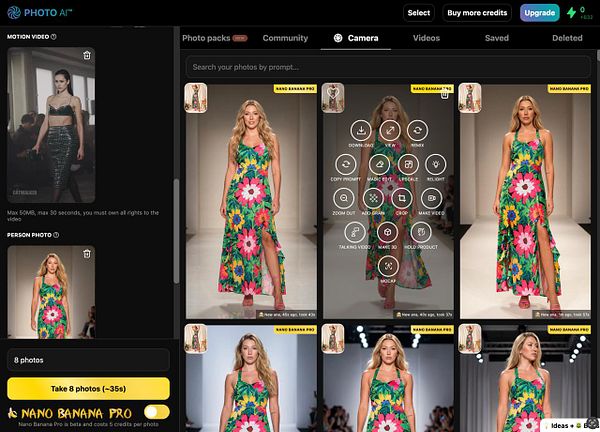This screenshot has width=600, height=432.
Task: Switch to the Photo packs tab
Action: 215,38
